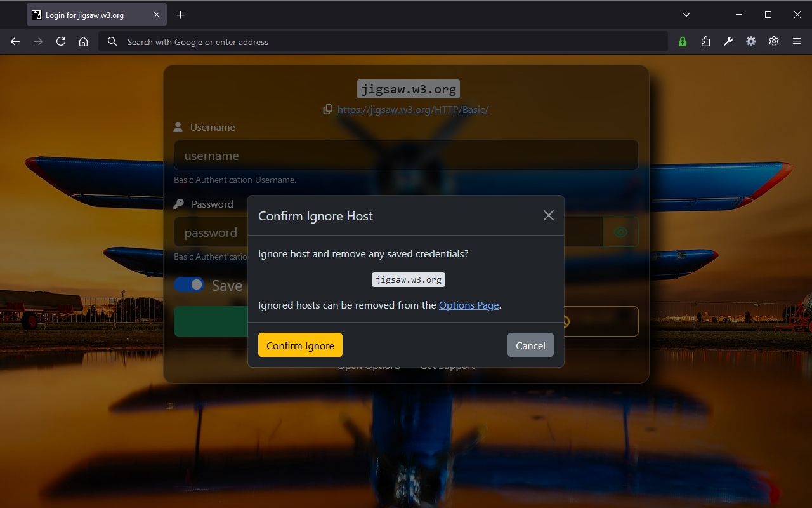Click the yellow-outlined ignore host button
Image resolution: width=812 pixels, height=508 pixels.
point(601,321)
